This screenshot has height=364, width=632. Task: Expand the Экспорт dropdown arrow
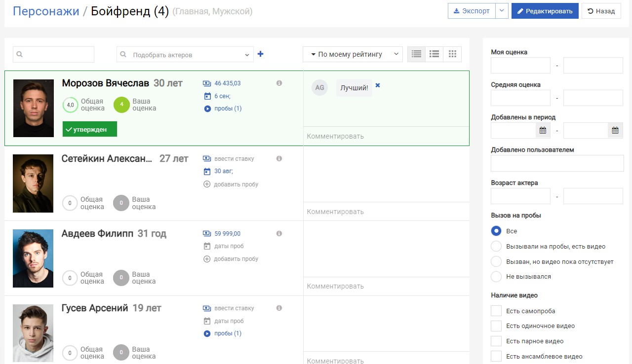(502, 11)
